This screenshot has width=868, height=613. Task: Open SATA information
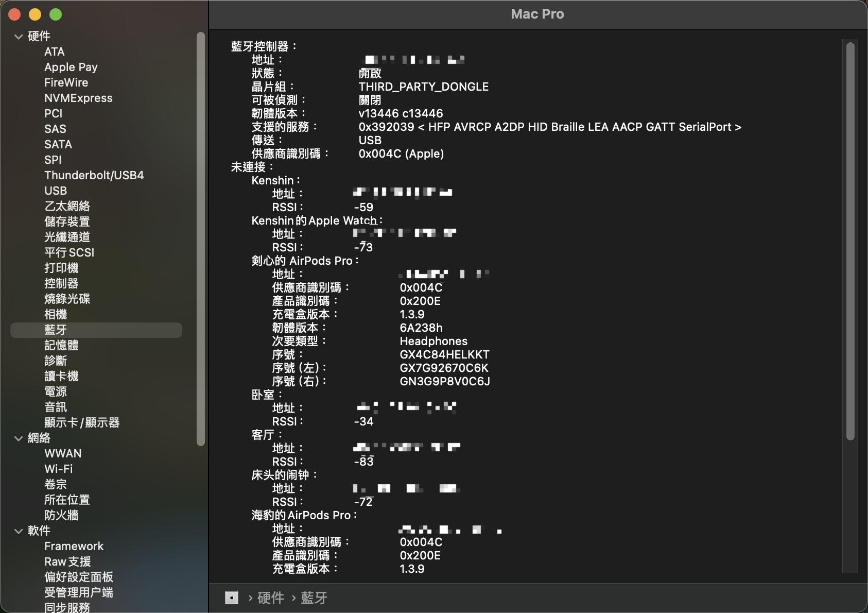(x=58, y=145)
